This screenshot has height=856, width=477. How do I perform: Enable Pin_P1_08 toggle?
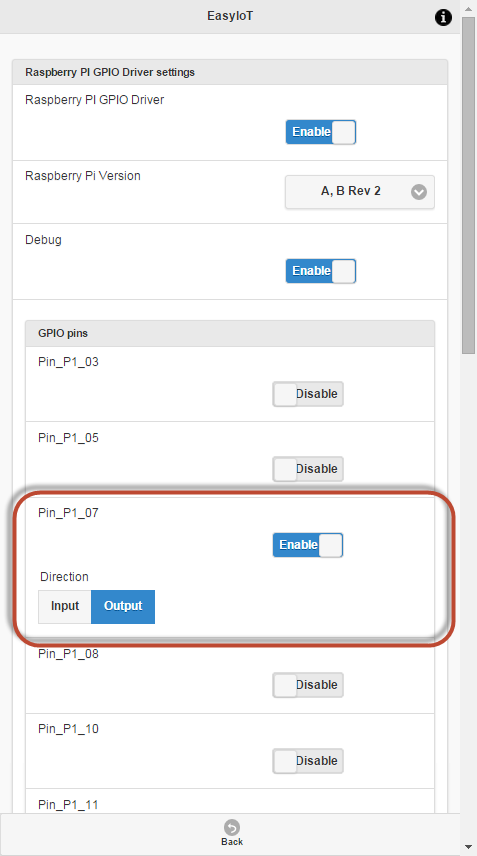pyautogui.click(x=308, y=685)
